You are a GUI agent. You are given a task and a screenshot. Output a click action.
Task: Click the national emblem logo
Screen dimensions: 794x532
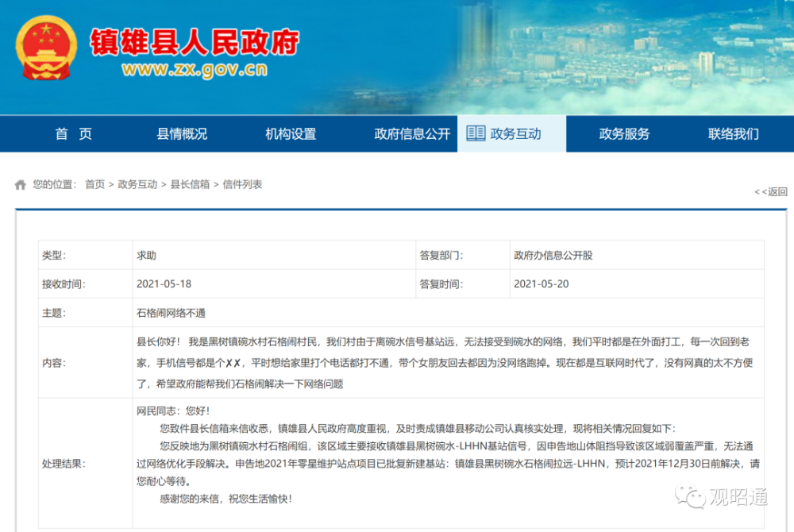46,48
